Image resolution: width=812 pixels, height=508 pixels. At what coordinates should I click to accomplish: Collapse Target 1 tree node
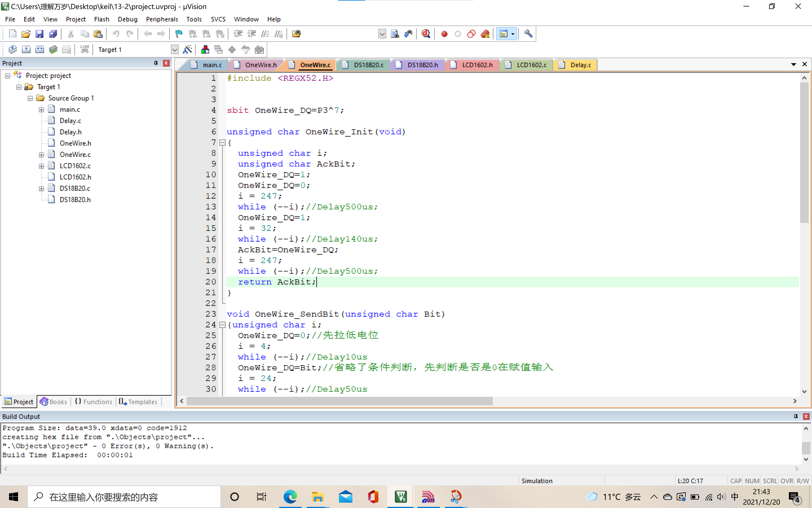click(x=19, y=87)
